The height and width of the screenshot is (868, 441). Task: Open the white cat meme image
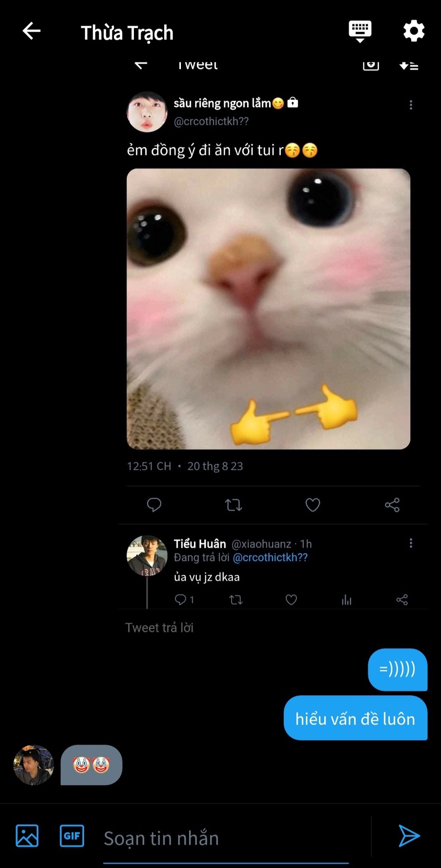click(x=268, y=309)
